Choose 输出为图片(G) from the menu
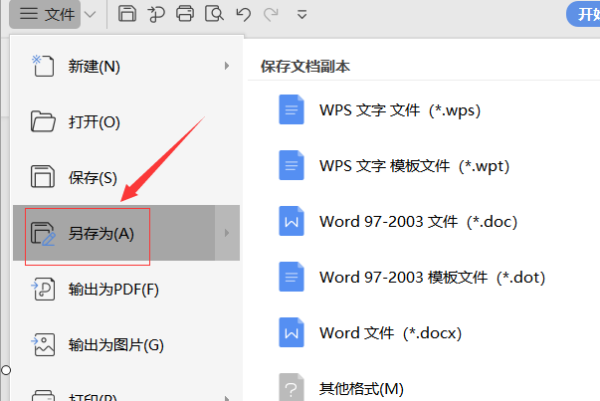This screenshot has height=401, width=600. pos(115,346)
